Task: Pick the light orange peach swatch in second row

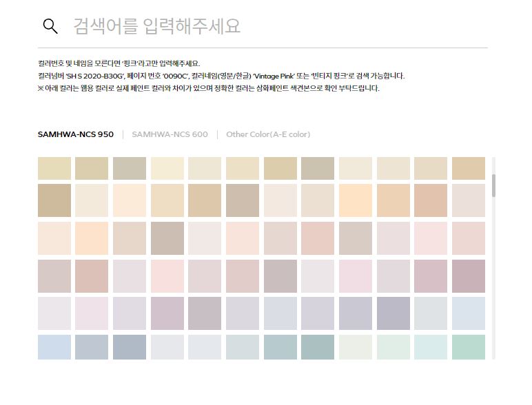Action: click(x=356, y=200)
